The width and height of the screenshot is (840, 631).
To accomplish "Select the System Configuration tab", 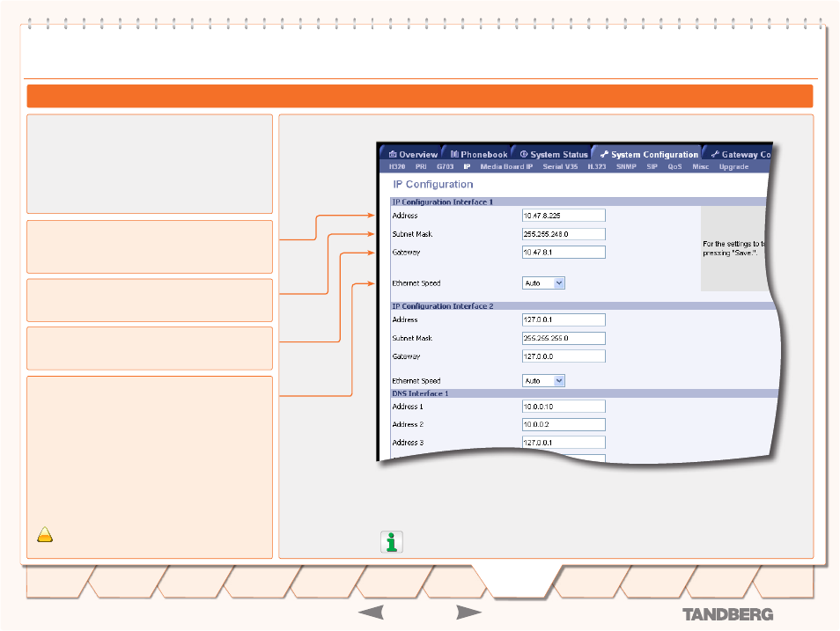I will (x=649, y=154).
